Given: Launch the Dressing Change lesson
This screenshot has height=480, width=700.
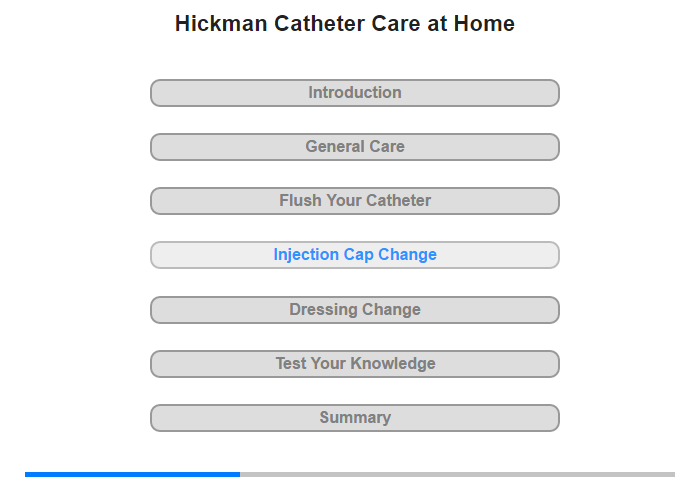Looking at the screenshot, I should pos(355,310).
